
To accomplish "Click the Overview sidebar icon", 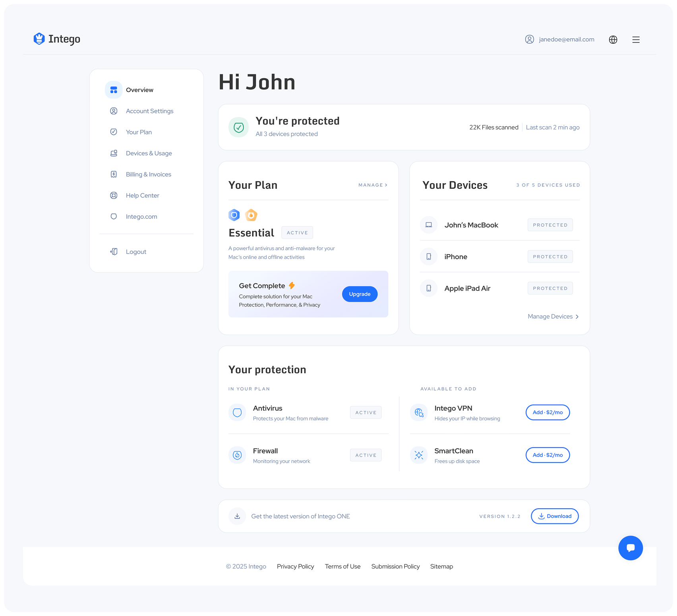I will pos(114,90).
